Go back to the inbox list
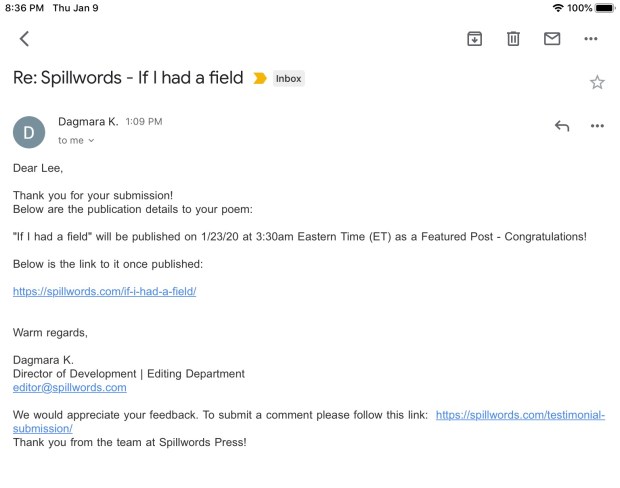This screenshot has width=620, height=488. coord(24,39)
